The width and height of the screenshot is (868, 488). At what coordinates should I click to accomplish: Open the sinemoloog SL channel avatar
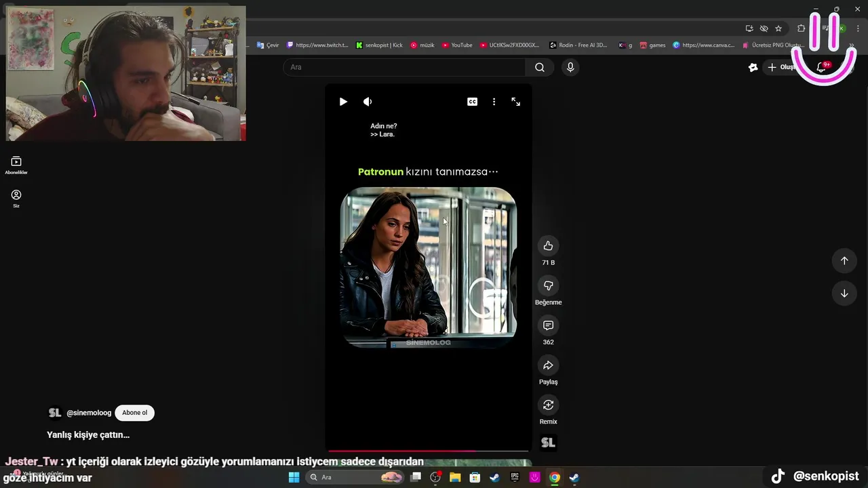tap(55, 413)
